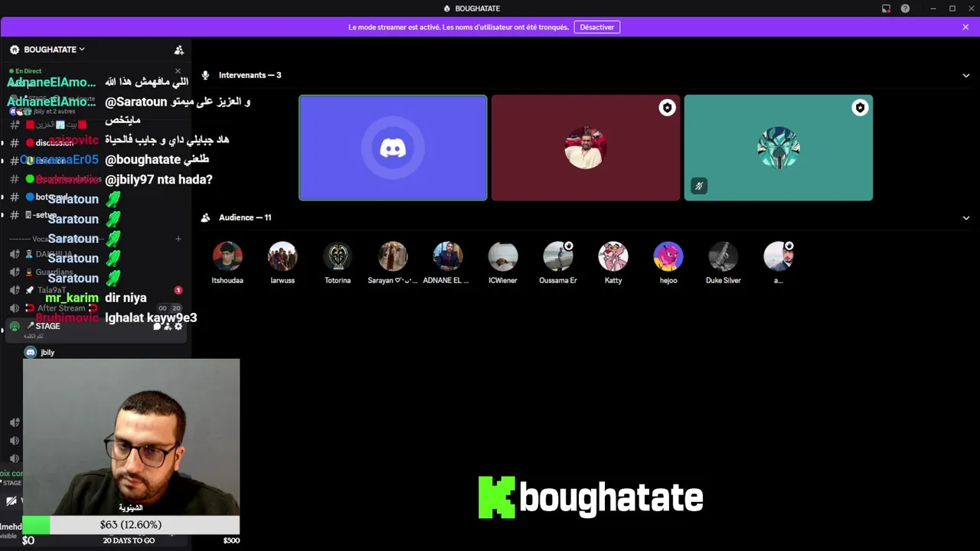Open the Discord inbox icon in title bar

click(886, 8)
